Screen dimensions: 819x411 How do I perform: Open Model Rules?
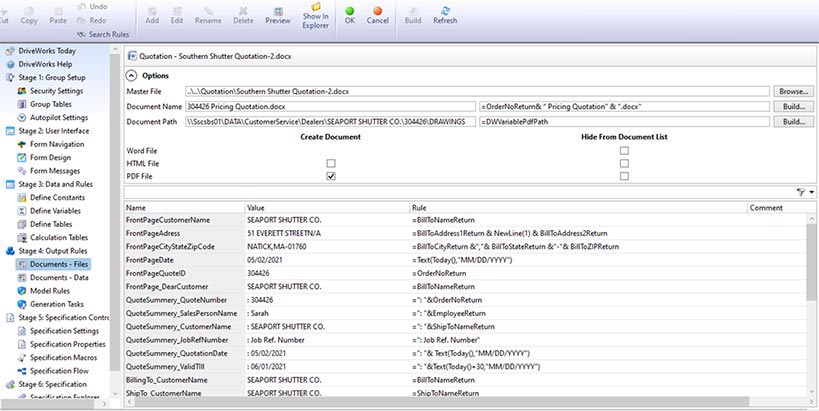pos(50,291)
